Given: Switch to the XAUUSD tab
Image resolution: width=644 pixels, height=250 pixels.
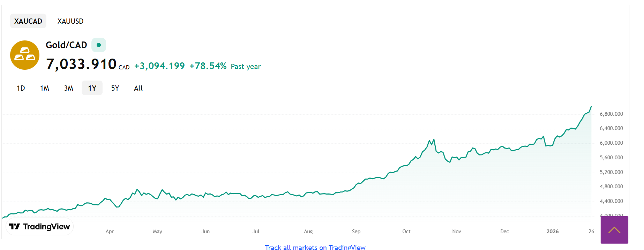Looking at the screenshot, I should point(70,21).
